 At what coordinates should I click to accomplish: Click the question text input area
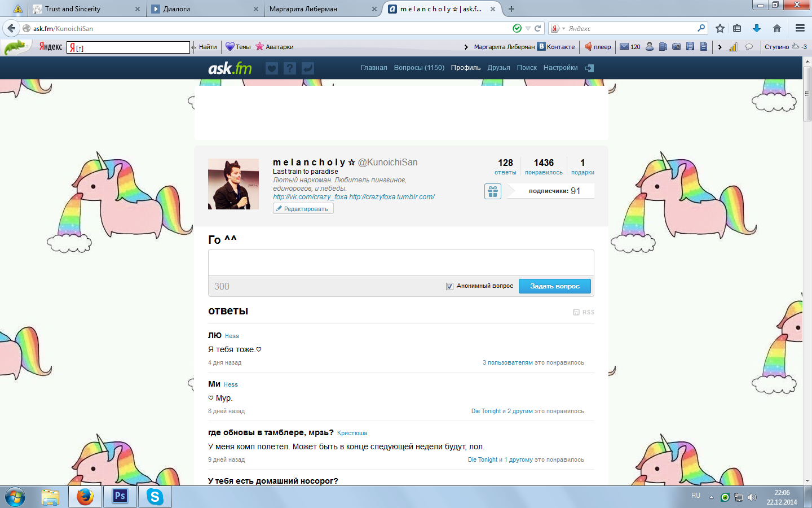pyautogui.click(x=401, y=262)
